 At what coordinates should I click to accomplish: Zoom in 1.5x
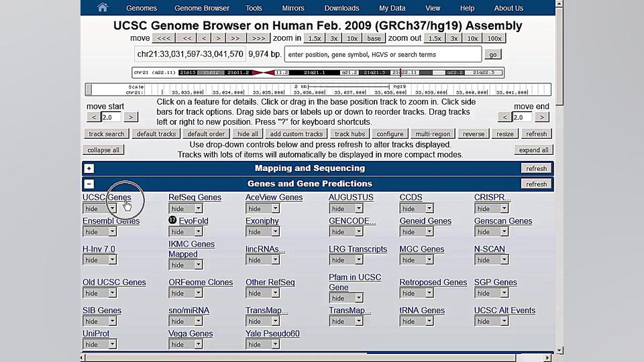[315, 38]
